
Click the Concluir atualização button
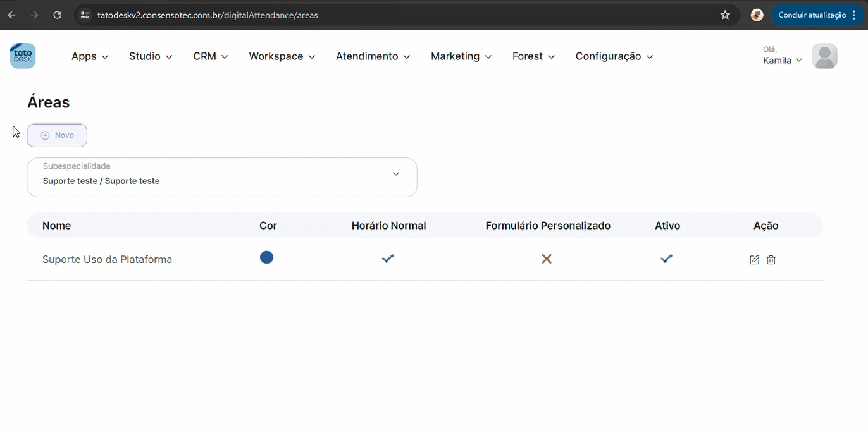[812, 15]
